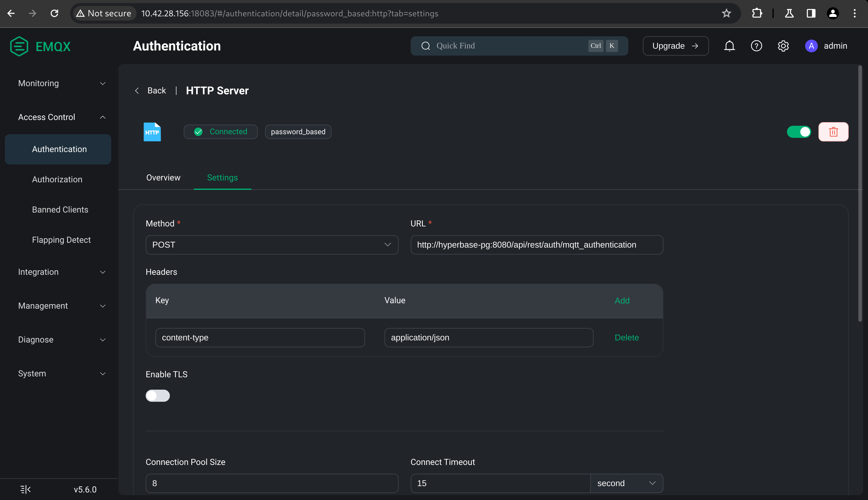
Task: Open the notifications bell
Action: [729, 46]
